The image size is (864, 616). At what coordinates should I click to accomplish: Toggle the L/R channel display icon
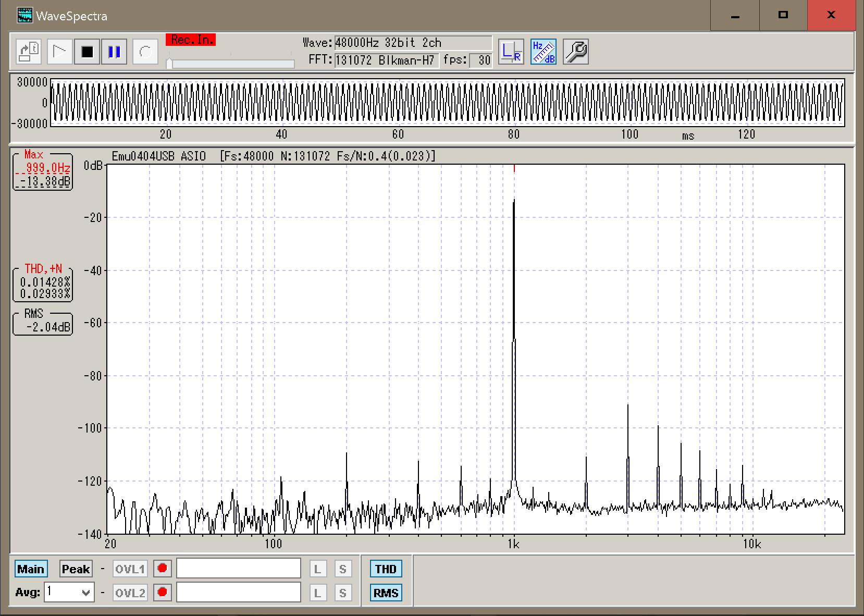511,52
